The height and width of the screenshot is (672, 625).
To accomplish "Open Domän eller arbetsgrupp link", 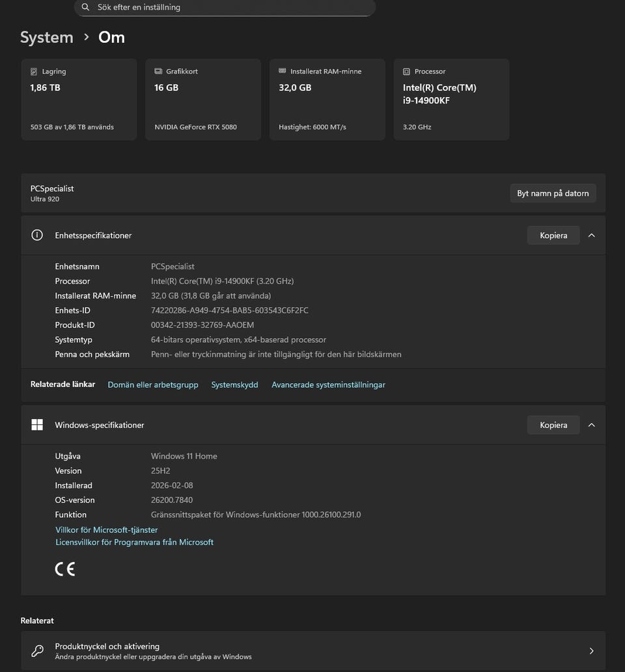I will pyautogui.click(x=153, y=385).
